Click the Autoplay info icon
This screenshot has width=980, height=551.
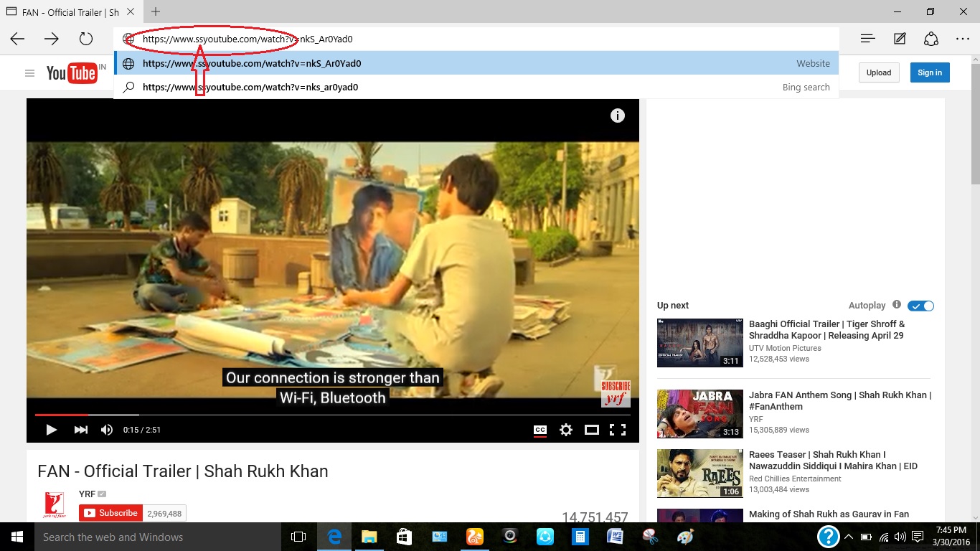[x=896, y=305]
